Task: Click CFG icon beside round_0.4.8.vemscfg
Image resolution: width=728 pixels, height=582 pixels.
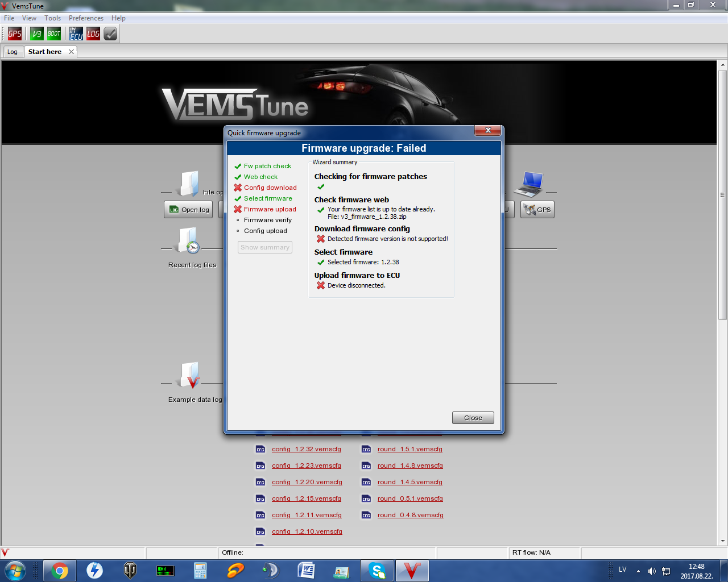Action: (x=366, y=515)
